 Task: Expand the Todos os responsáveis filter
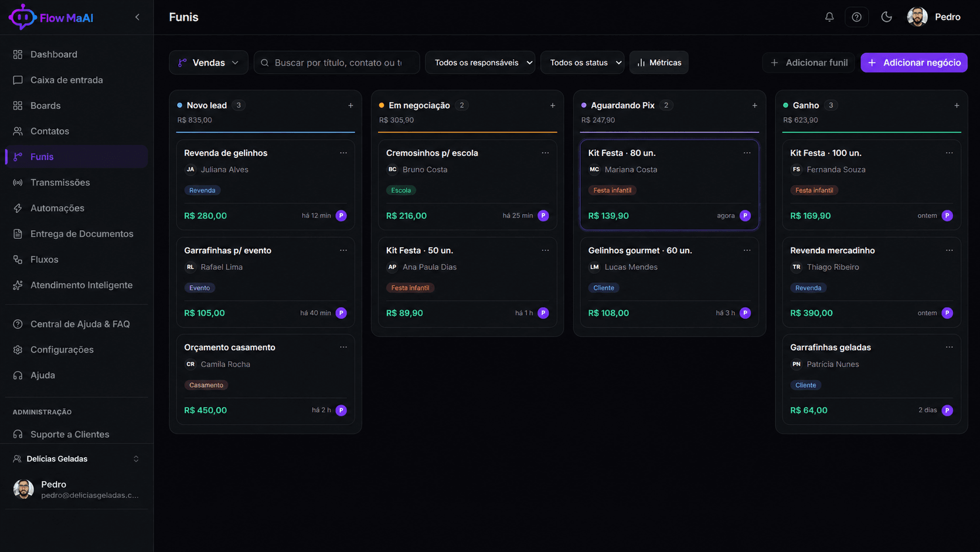coord(480,63)
